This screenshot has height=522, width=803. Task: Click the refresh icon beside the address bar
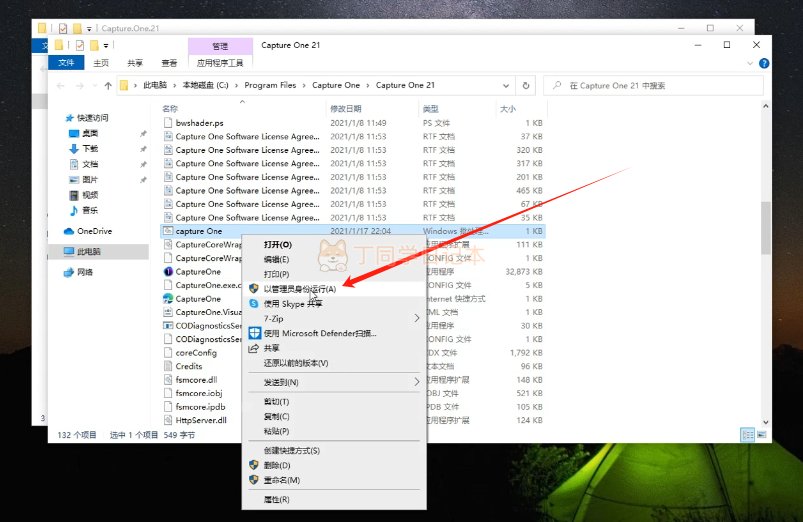525,86
